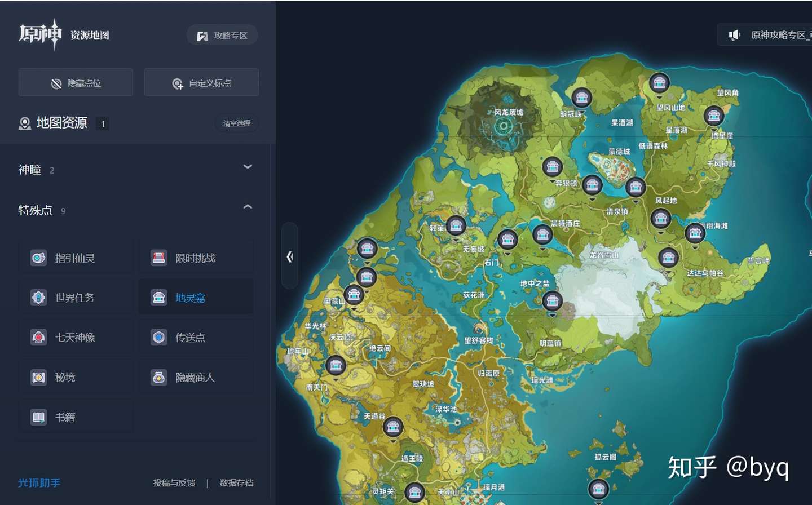
Task: Open the shrine marker above the 奔狼领 label
Action: 552,167
